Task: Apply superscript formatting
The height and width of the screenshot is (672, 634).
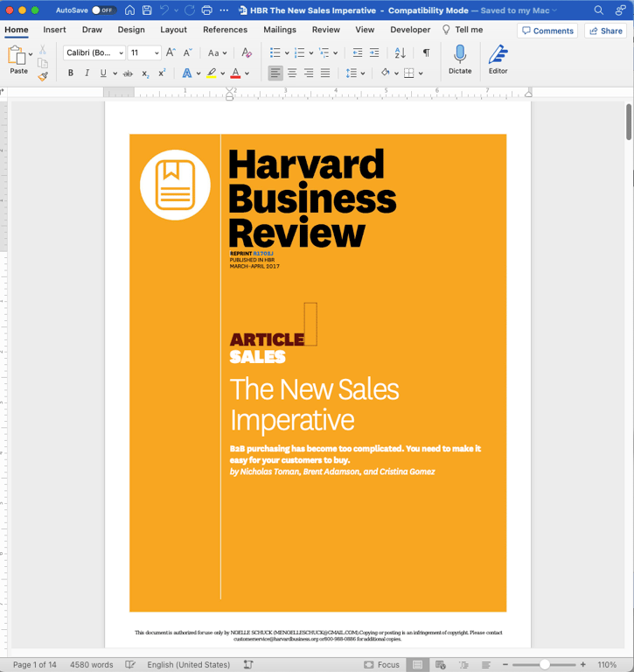Action: (162, 73)
